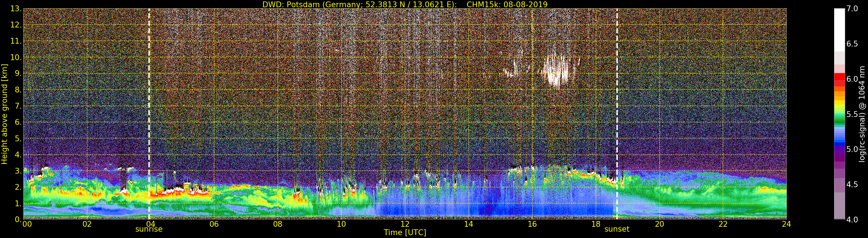Screen dimensions: 868x238
Task: Click the colorbar value '7.0'
Action: coord(852,9)
